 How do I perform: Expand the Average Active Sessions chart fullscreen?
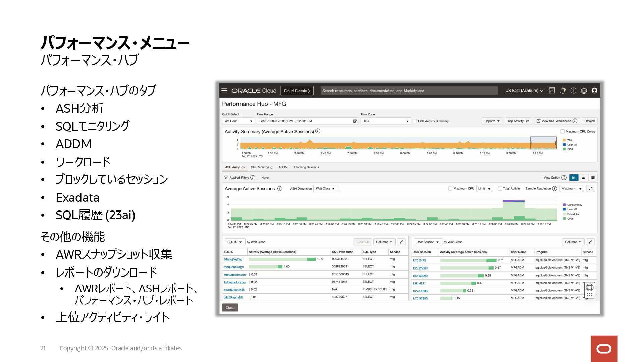tap(591, 189)
